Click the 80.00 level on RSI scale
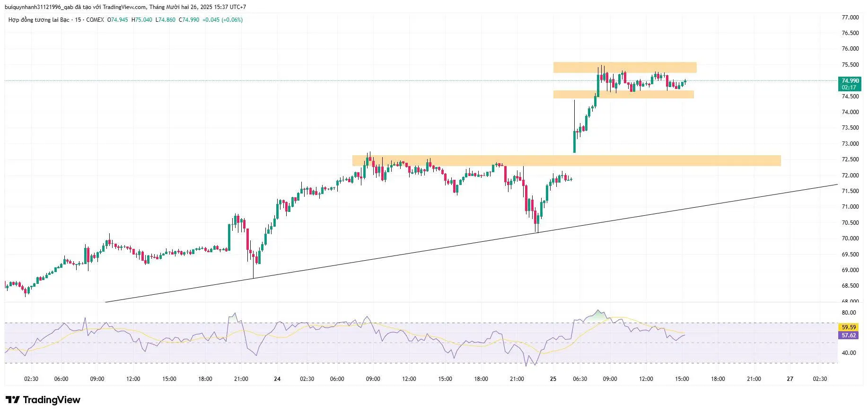 tap(849, 313)
